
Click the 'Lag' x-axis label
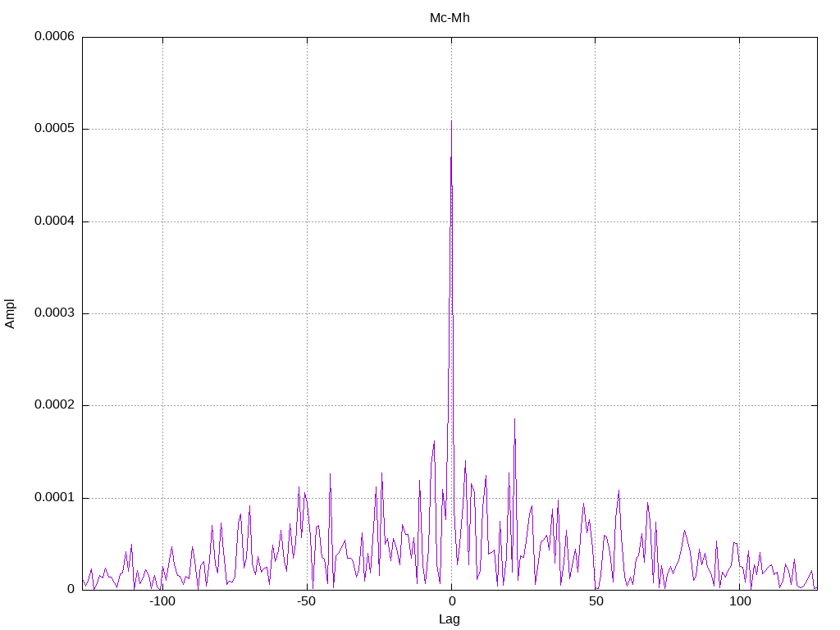click(x=450, y=619)
